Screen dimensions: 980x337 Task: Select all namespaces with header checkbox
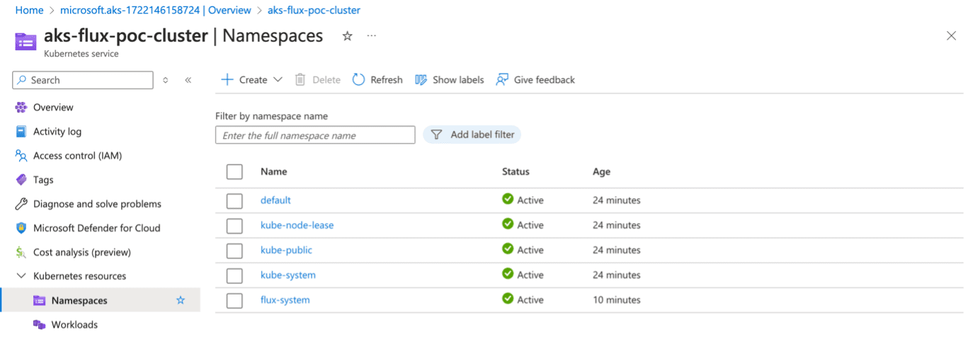tap(234, 172)
